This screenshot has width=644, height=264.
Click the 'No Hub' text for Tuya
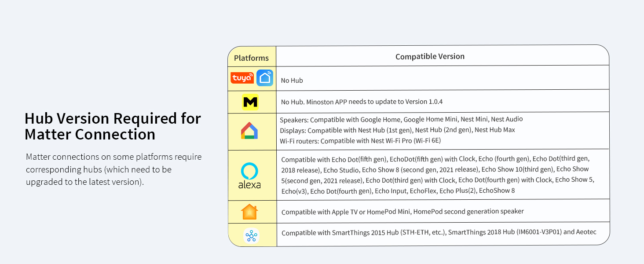tap(292, 81)
